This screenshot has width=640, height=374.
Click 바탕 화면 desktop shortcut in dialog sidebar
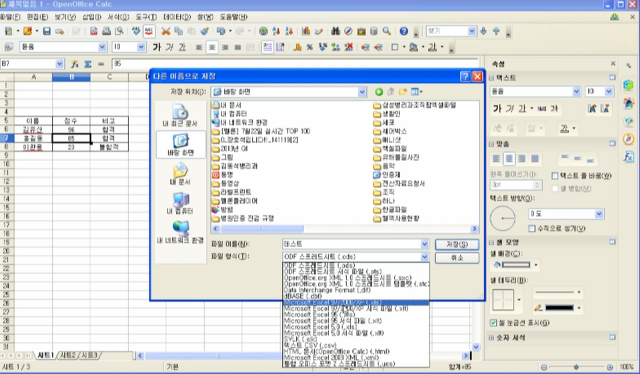180,145
